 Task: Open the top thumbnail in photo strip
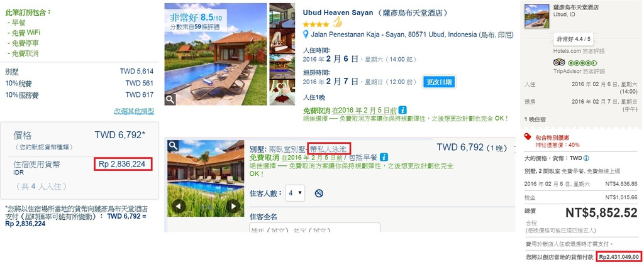click(x=282, y=16)
